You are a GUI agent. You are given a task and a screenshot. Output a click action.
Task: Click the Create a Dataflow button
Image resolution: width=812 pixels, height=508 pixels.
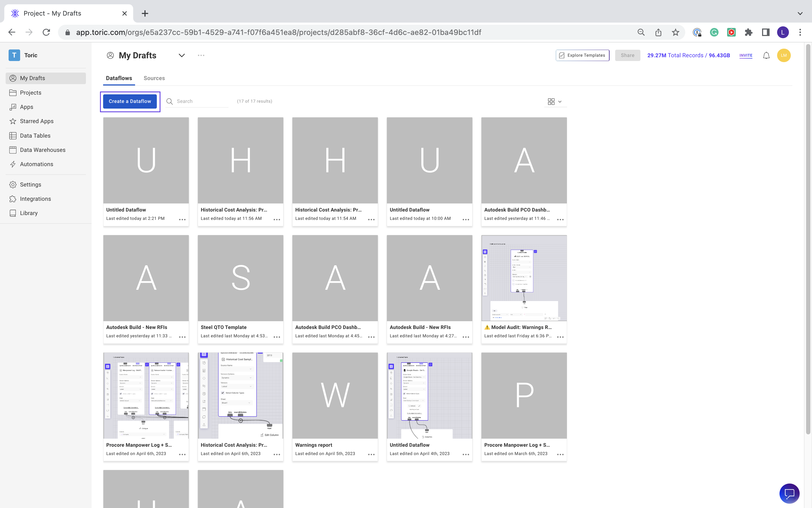click(130, 101)
